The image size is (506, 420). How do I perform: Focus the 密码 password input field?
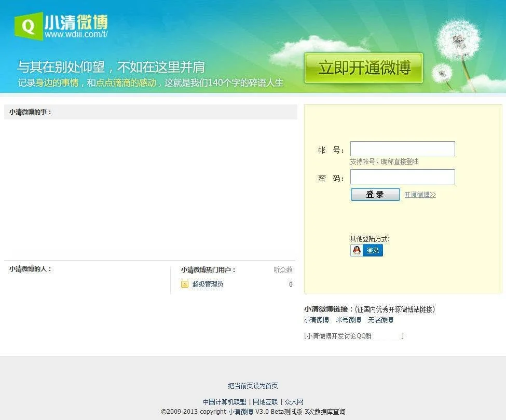tap(402, 177)
